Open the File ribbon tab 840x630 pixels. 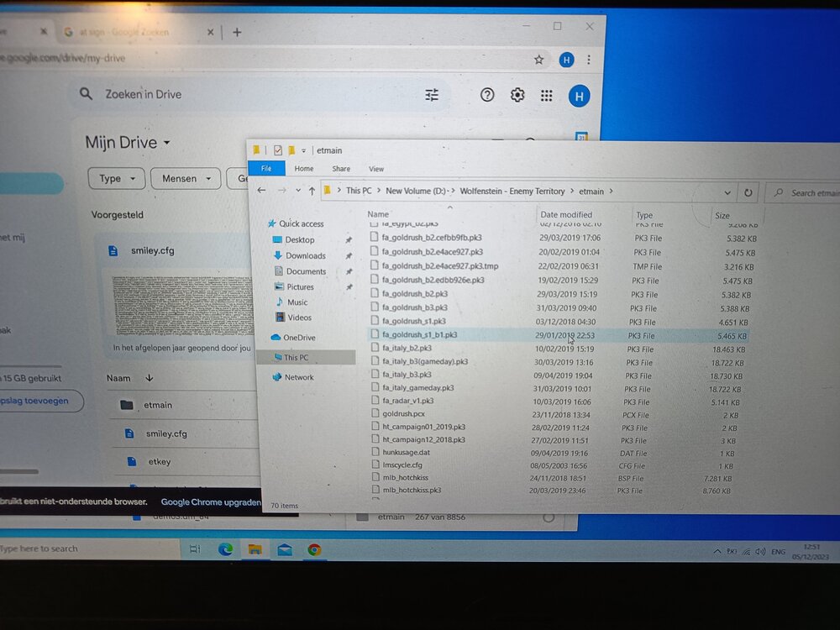pyautogui.click(x=266, y=168)
